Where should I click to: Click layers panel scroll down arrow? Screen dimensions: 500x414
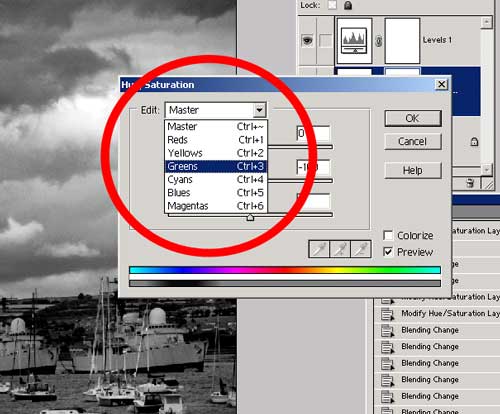click(486, 169)
